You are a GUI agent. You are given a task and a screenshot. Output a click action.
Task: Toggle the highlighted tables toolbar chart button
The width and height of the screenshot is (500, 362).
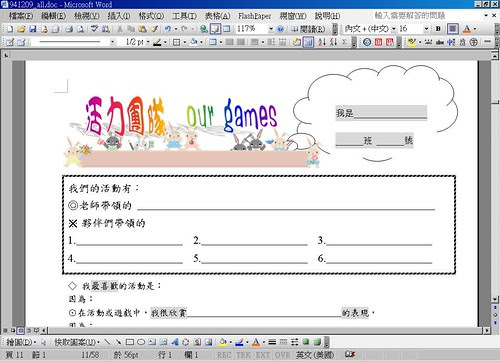point(308,42)
